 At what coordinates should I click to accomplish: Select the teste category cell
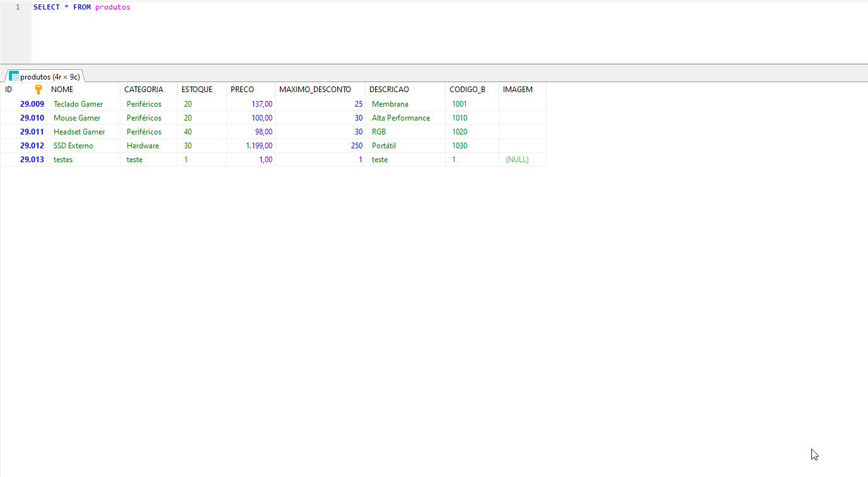pyautogui.click(x=149, y=160)
